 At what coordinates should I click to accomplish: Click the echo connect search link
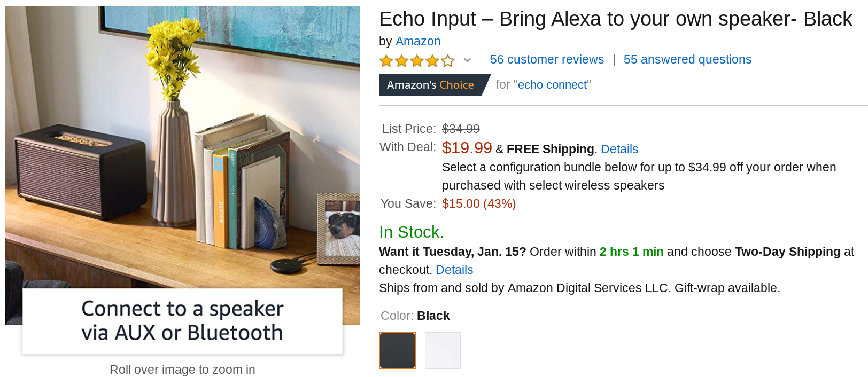(553, 84)
